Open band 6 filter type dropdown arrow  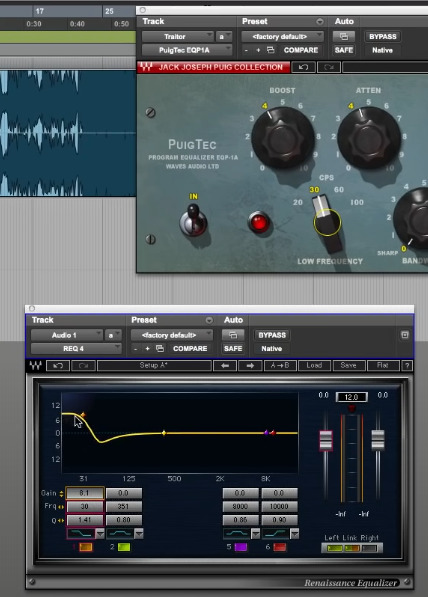pos(294,534)
